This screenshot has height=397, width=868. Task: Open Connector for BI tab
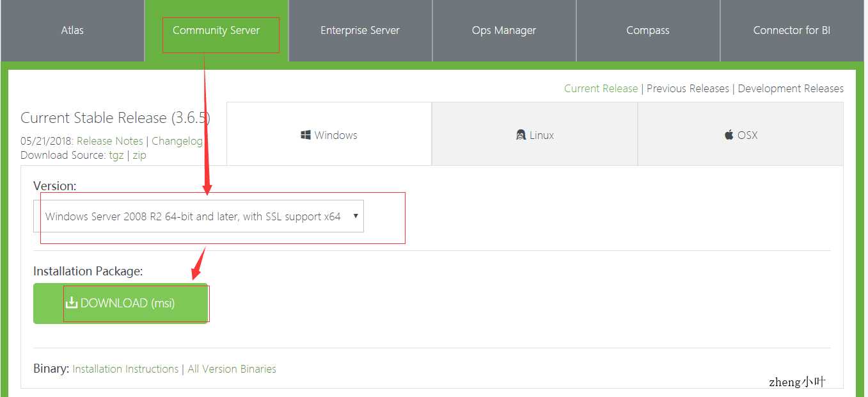(792, 31)
